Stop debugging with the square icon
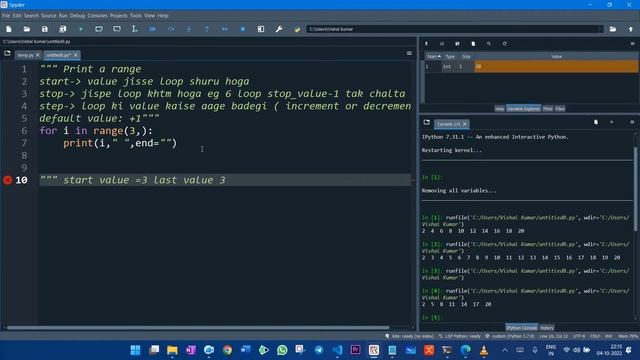Screen dimensions: 640x360 [242, 29]
